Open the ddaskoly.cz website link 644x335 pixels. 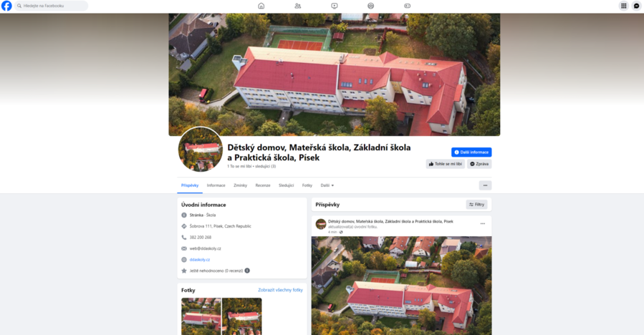point(200,260)
